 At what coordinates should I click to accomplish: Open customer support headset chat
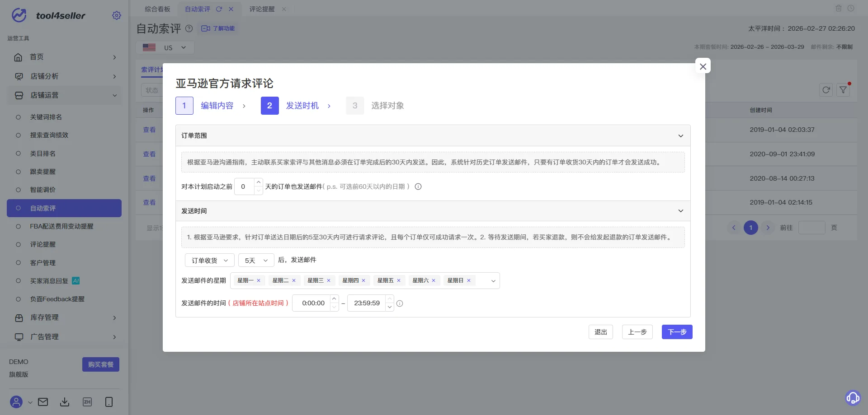pos(853,398)
